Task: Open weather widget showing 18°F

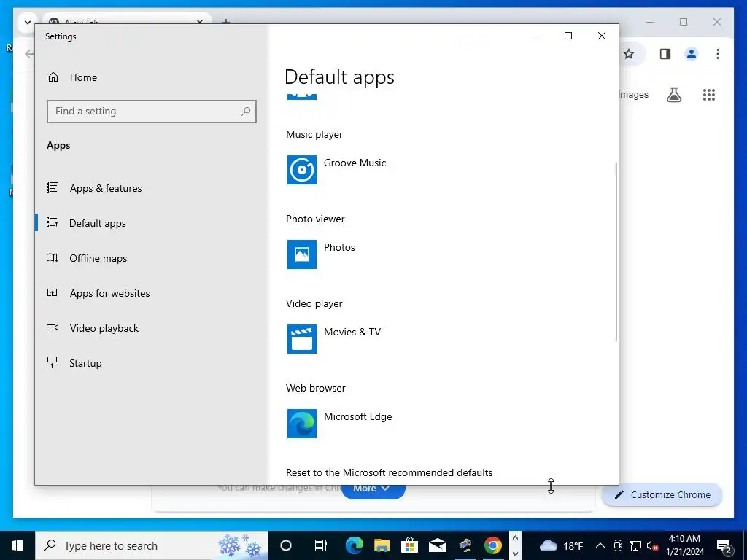Action: [x=561, y=545]
